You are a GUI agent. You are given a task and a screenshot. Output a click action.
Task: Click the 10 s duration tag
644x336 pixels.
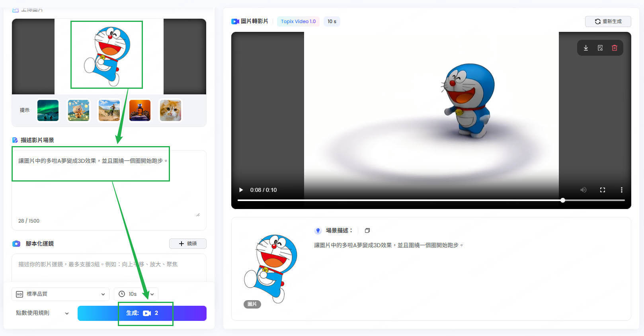pos(332,21)
